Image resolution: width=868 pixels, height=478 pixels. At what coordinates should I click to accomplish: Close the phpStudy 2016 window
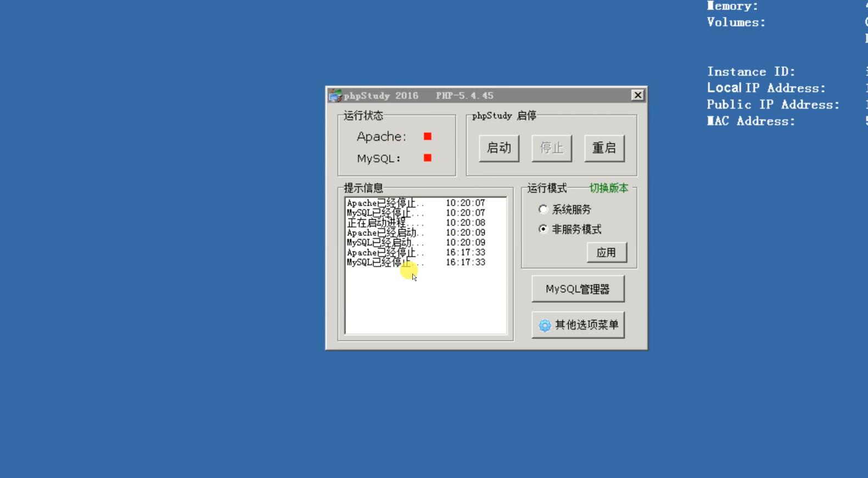pos(637,95)
